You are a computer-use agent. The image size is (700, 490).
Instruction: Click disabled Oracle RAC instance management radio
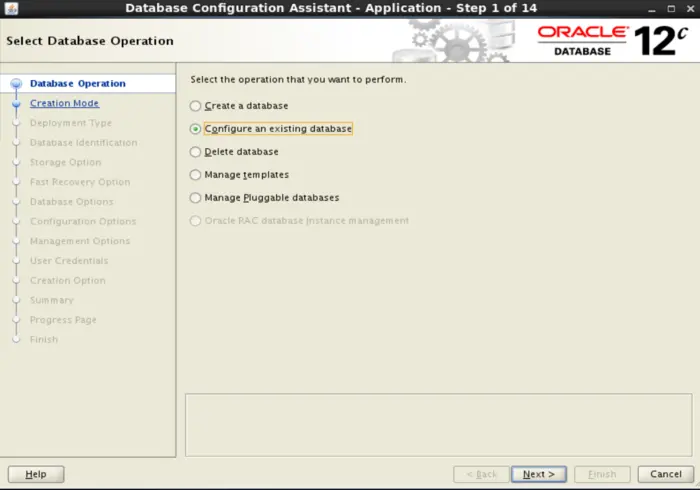(195, 221)
